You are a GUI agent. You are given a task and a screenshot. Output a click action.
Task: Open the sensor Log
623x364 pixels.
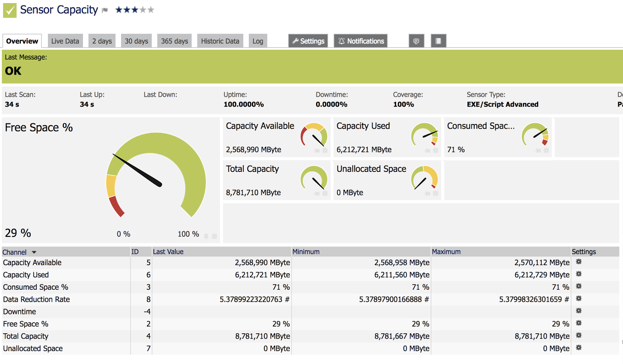tap(258, 40)
